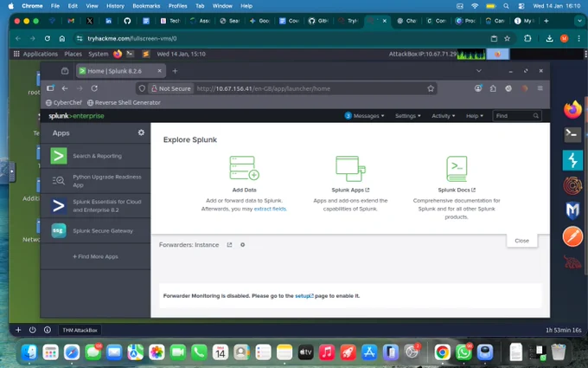Click the Close button on Explore Splunk
This screenshot has width=588, height=368.
tap(521, 241)
